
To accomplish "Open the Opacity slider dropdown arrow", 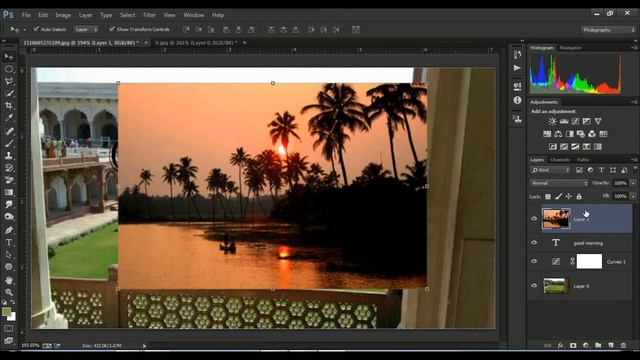I will pos(633,183).
